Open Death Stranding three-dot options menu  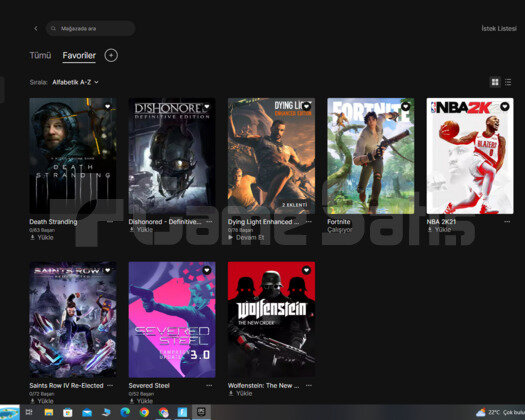[110, 222]
